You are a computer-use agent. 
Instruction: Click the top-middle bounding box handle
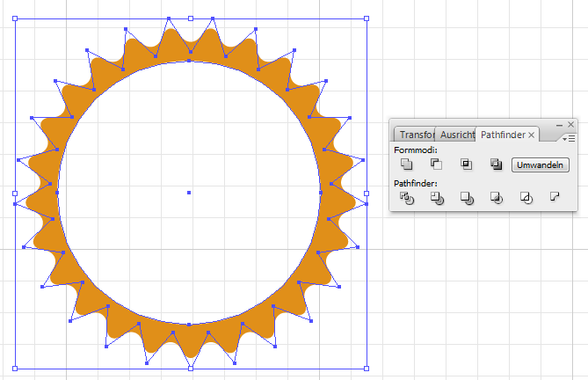click(x=191, y=18)
